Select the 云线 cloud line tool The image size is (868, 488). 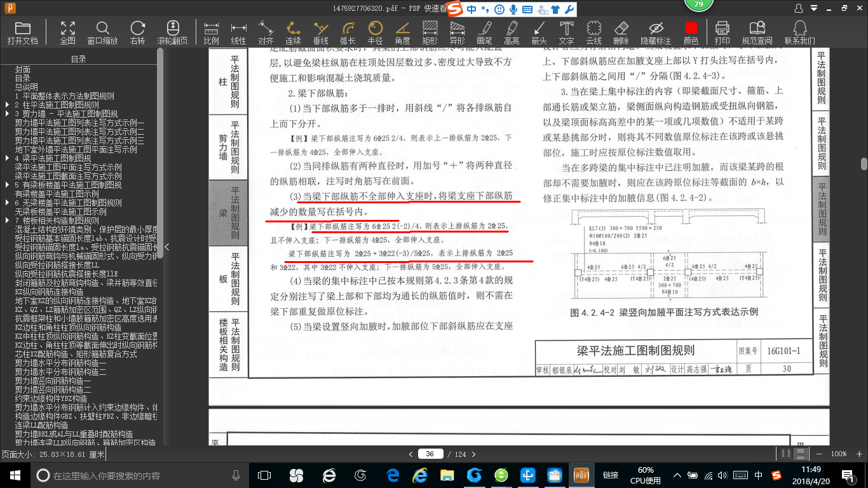(593, 33)
